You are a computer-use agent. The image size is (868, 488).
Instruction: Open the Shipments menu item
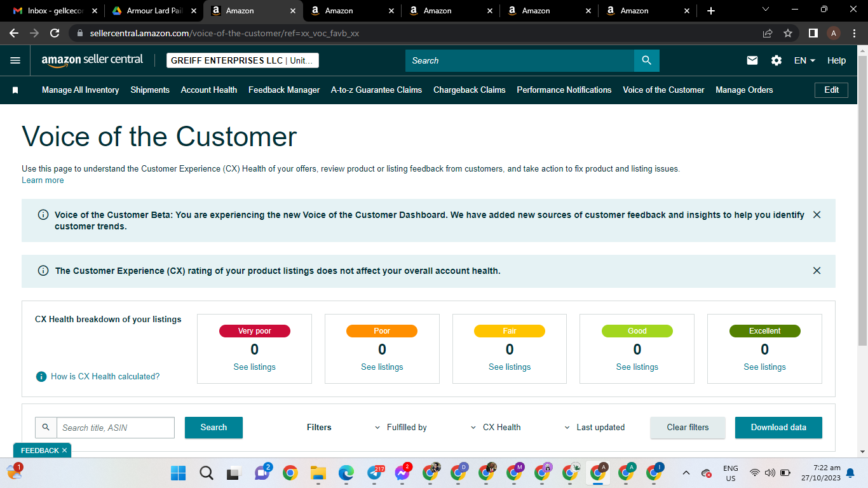click(150, 90)
